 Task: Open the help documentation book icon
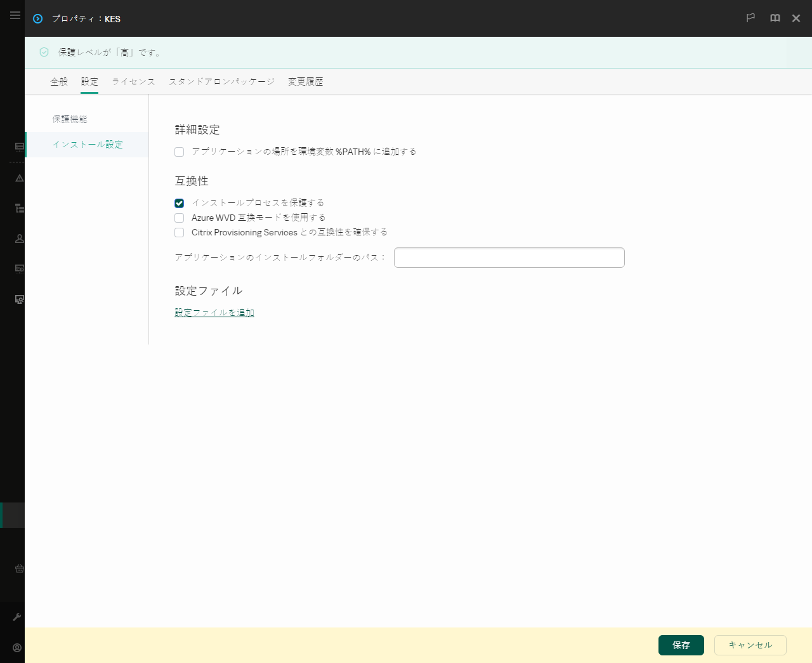775,18
